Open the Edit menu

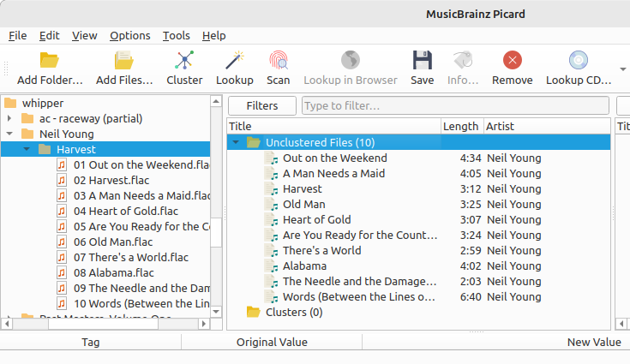50,36
